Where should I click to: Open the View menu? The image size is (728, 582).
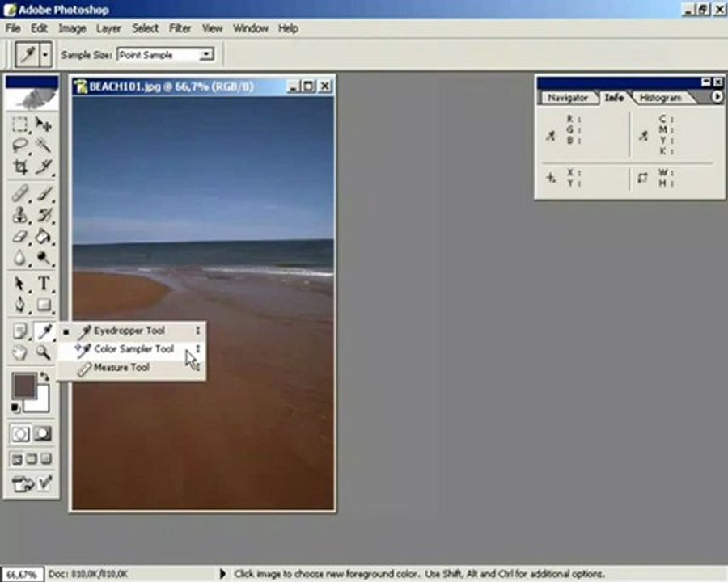[212, 28]
